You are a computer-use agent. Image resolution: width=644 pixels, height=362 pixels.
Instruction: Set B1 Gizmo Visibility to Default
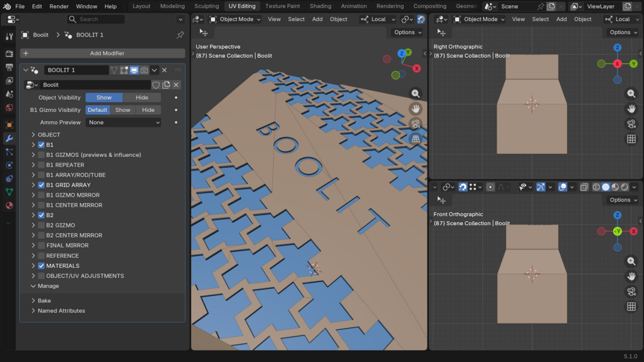point(97,110)
